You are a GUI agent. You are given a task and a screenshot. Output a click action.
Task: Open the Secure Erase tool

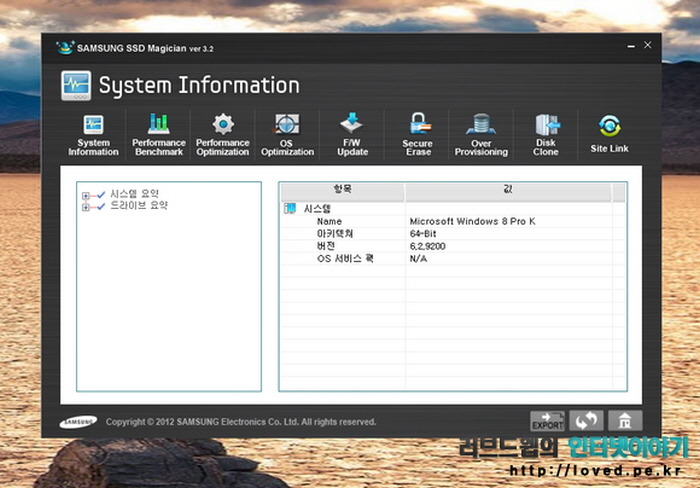[418, 134]
